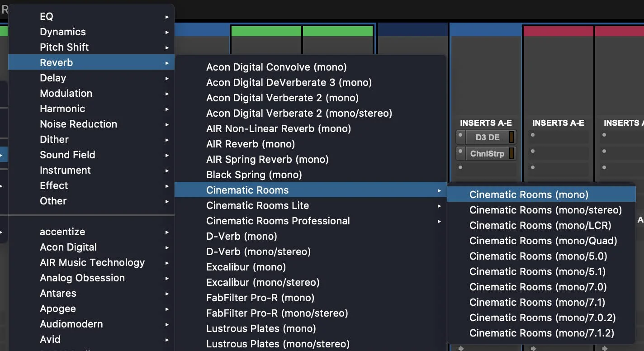Image resolution: width=644 pixels, height=351 pixels.
Task: Insert D-Verb (mono)
Action: pyautogui.click(x=311, y=236)
